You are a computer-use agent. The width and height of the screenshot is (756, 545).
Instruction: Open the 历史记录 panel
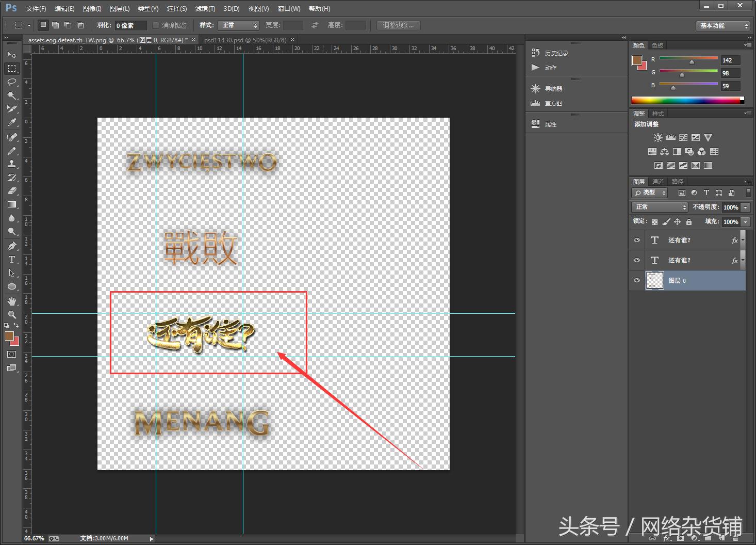(556, 53)
